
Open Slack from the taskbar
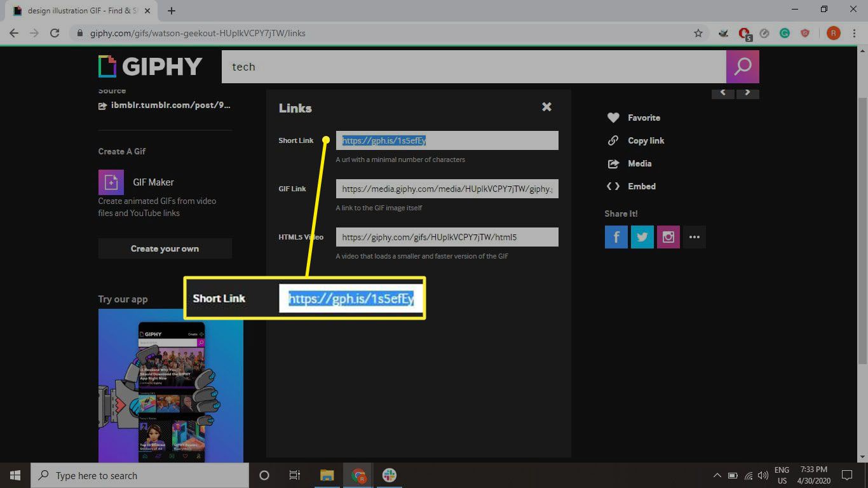390,475
